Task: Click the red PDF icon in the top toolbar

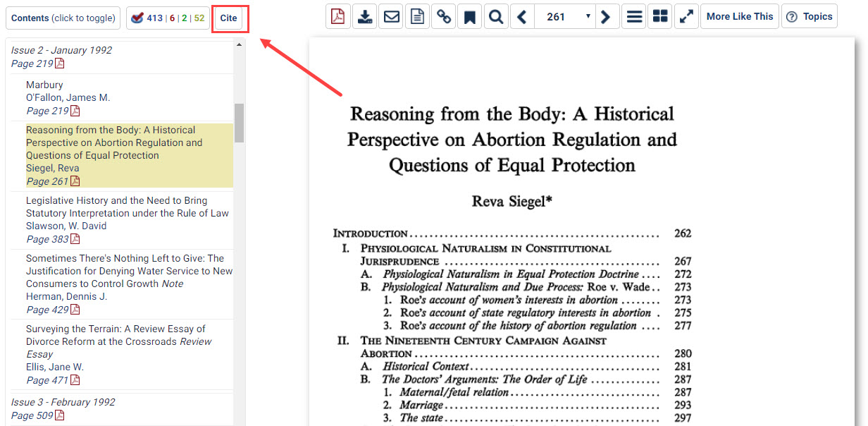Action: point(338,17)
